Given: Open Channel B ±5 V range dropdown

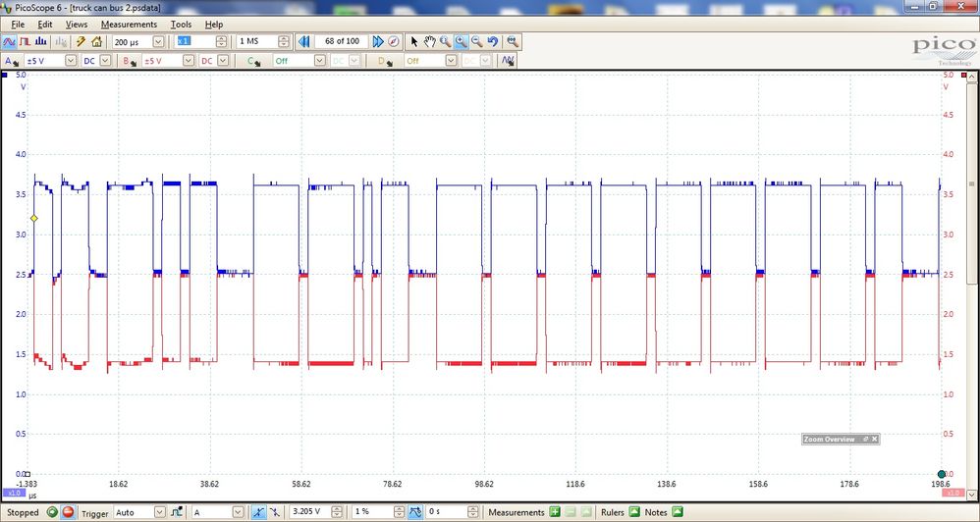Looking at the screenshot, I should [x=189, y=61].
